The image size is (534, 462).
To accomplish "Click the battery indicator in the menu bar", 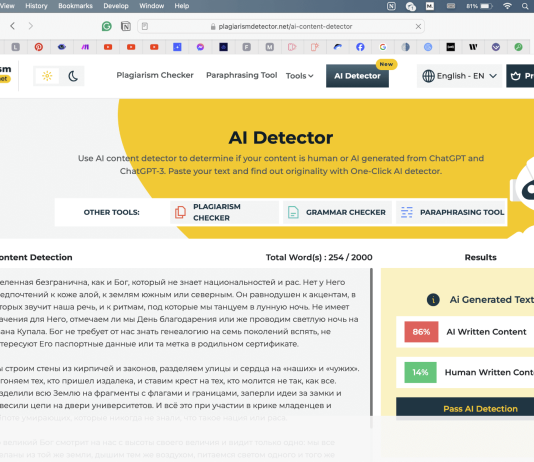I will click(480, 6).
